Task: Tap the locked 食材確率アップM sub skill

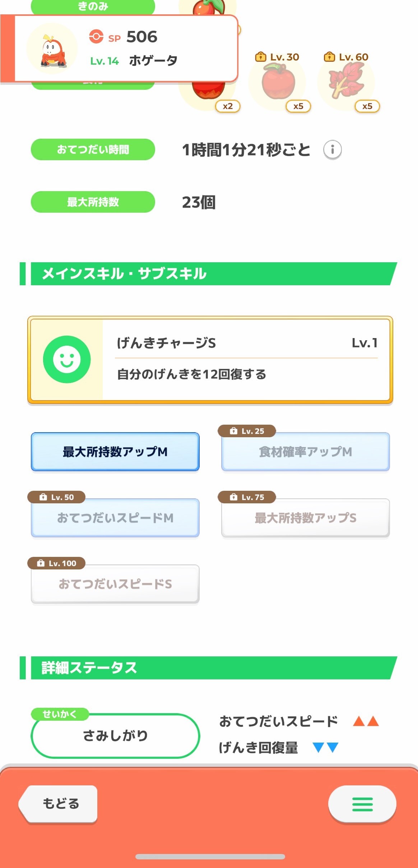Action: (305, 452)
